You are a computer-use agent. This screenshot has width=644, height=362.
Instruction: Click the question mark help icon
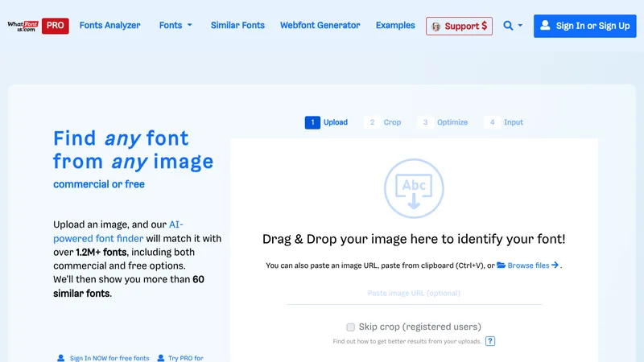tap(490, 341)
